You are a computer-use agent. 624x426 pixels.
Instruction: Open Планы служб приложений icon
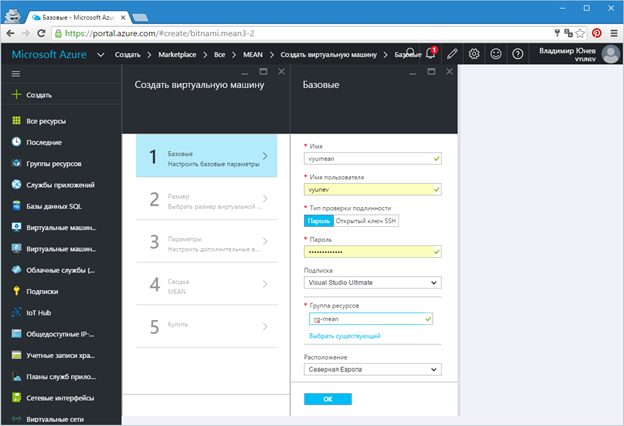pyautogui.click(x=16, y=376)
